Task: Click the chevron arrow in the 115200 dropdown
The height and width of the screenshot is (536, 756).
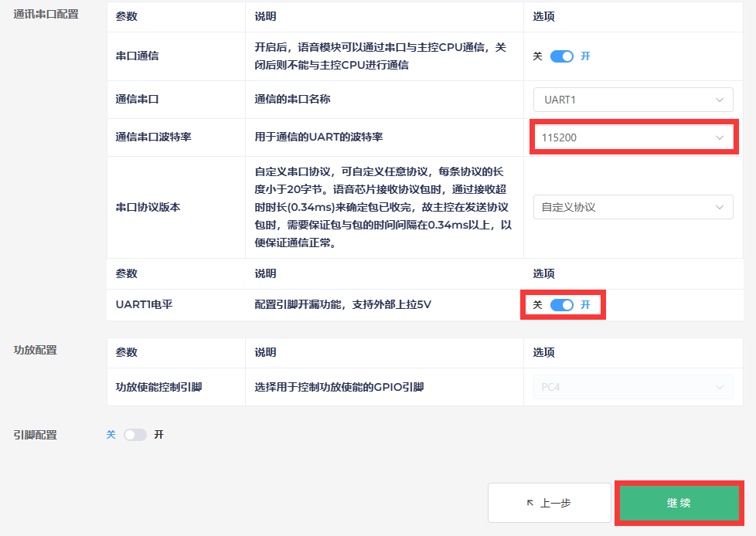Action: pyautogui.click(x=720, y=137)
